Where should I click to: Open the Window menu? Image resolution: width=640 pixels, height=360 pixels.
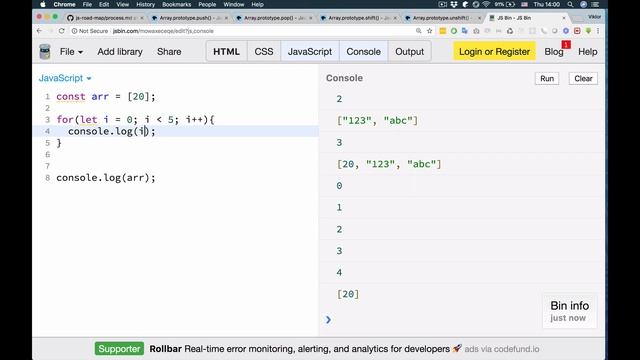(234, 4)
